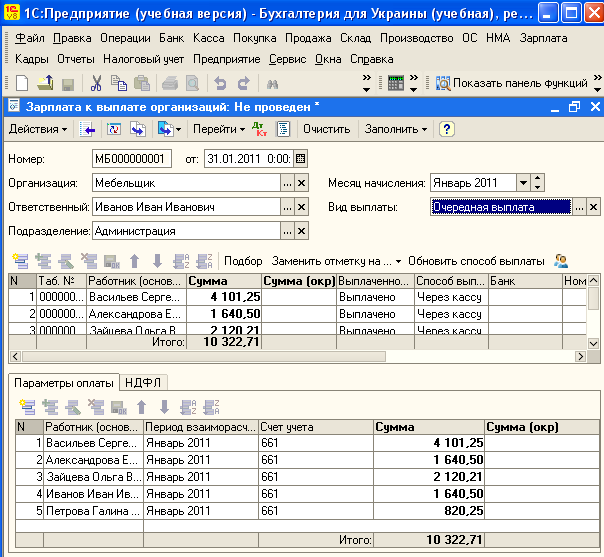Open selection for Подразделение with ellipsis button

click(x=287, y=231)
